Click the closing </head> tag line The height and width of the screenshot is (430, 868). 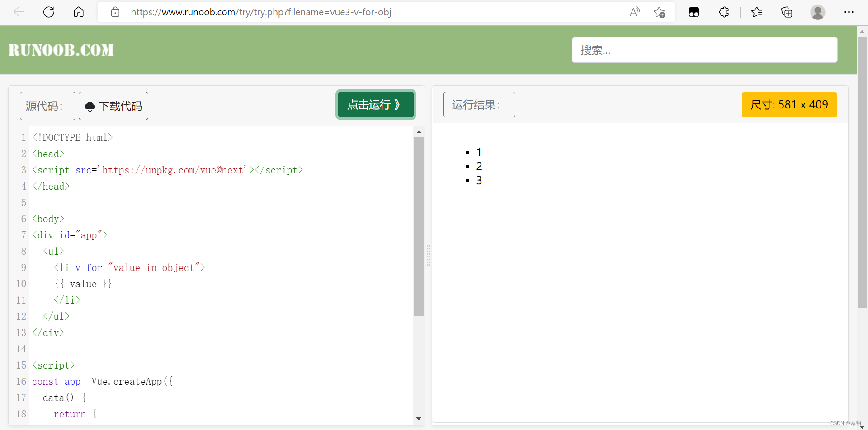coord(51,186)
